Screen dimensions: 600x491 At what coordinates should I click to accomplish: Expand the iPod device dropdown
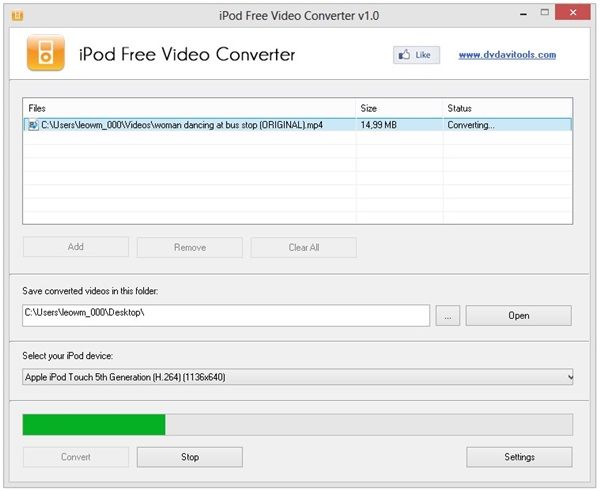coord(298,377)
